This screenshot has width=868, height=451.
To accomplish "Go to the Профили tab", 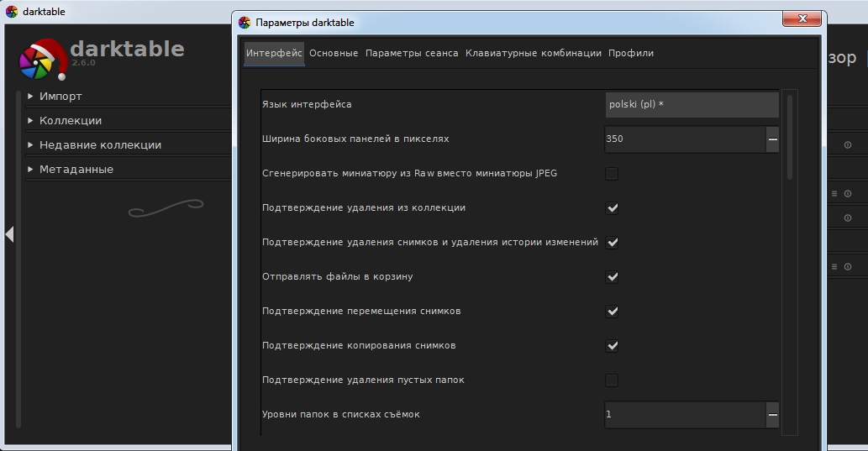I will (x=630, y=53).
